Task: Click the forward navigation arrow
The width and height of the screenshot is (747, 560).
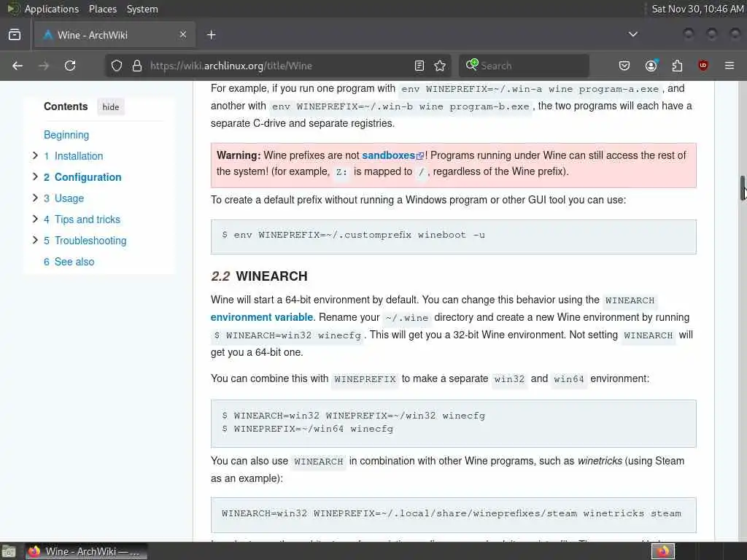Action: (44, 66)
